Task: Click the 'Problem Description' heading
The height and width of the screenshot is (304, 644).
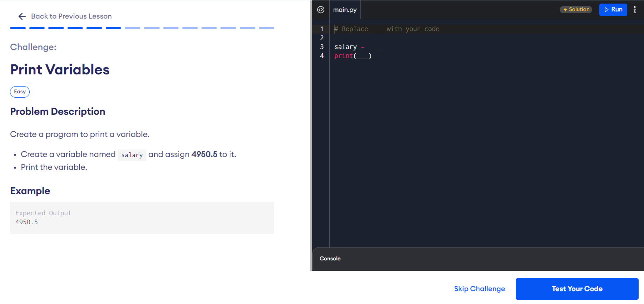Action: (x=58, y=112)
